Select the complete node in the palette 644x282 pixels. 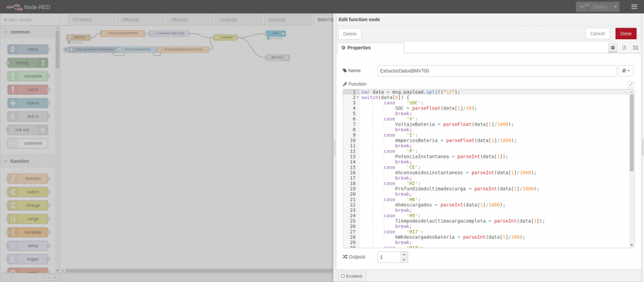pos(28,76)
